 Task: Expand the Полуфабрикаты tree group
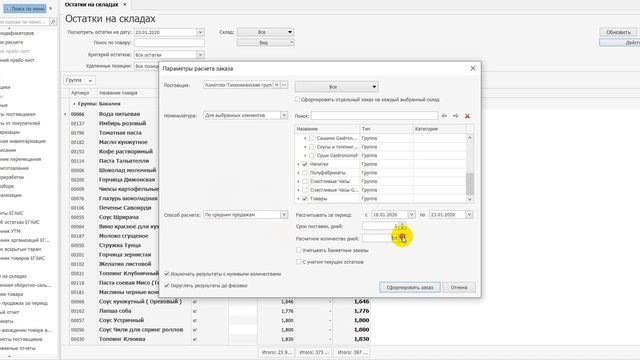point(298,173)
